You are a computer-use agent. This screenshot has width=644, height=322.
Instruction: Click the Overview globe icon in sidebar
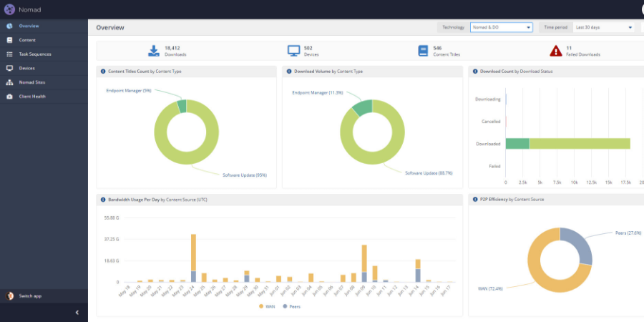pos(9,26)
